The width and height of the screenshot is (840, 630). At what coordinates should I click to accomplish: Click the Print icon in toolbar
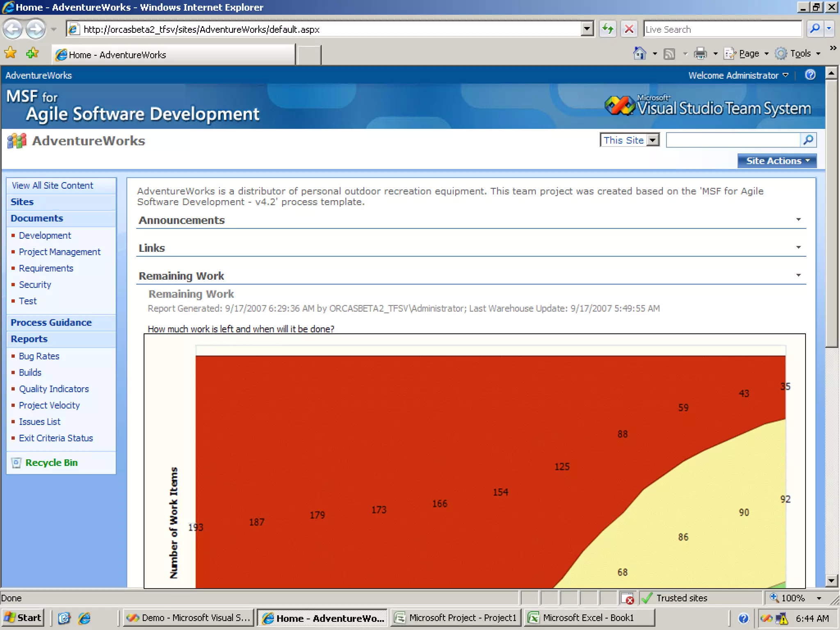click(700, 53)
